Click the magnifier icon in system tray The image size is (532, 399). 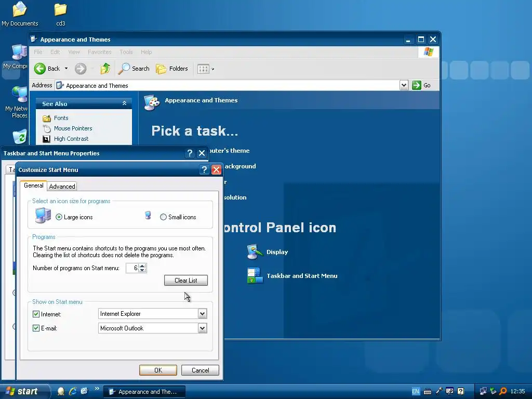tap(503, 391)
